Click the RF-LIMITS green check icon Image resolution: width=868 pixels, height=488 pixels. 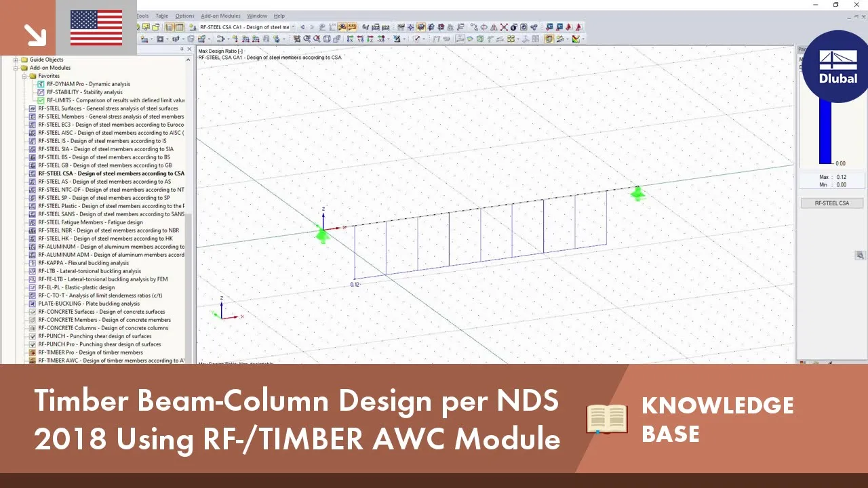tap(41, 100)
